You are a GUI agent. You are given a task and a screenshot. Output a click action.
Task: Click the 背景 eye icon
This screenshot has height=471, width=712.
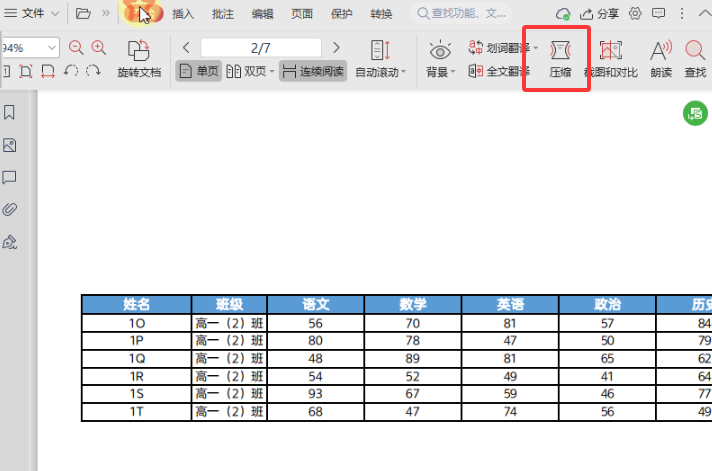click(x=440, y=51)
